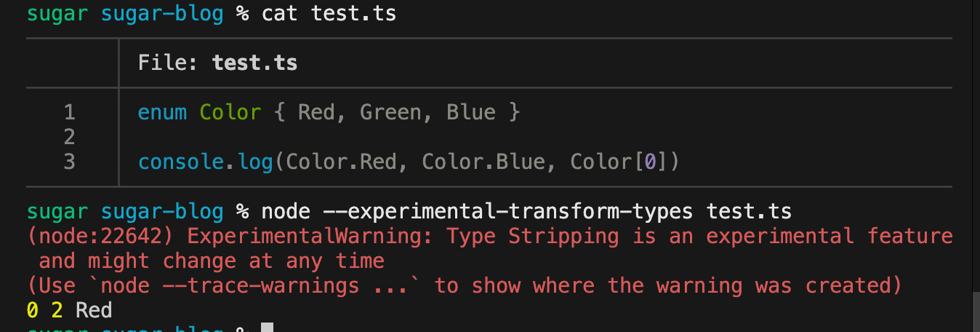The height and width of the screenshot is (332, 980).
Task: Click the 'Red' output word
Action: pyautogui.click(x=94, y=311)
